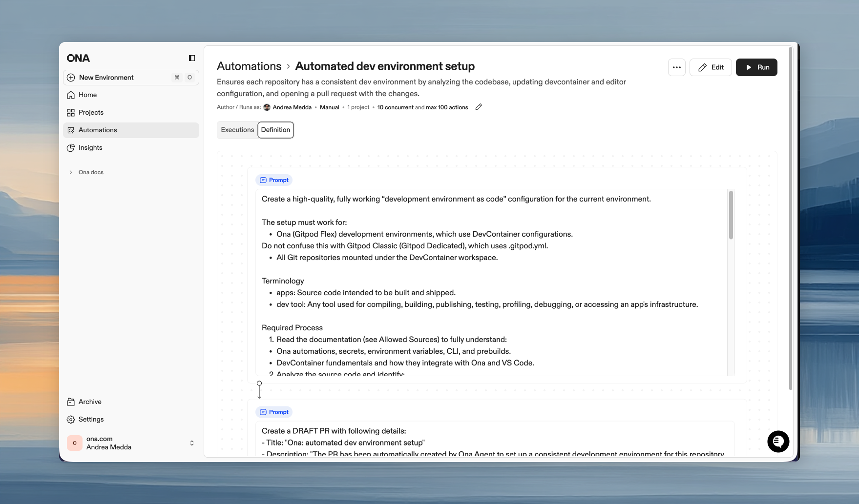Click the play icon inside the Run button

[x=749, y=67]
